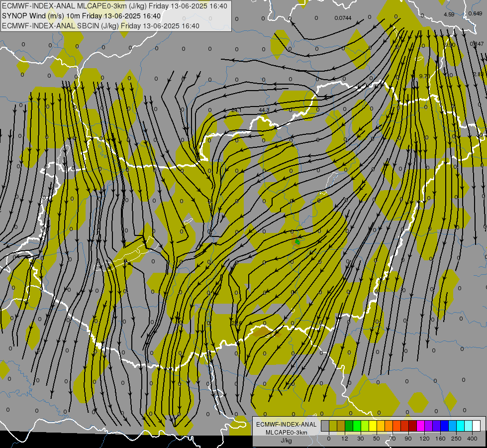Click the orange-red swatch after the 70 tick

pos(396,426)
